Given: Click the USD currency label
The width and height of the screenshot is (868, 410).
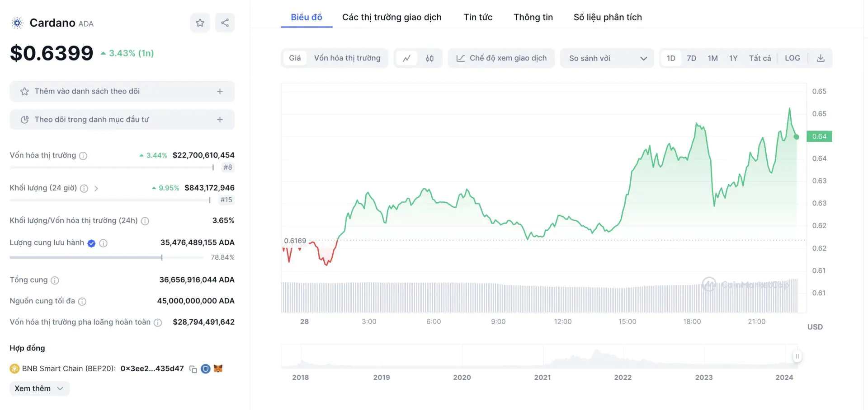Looking at the screenshot, I should pyautogui.click(x=815, y=327).
